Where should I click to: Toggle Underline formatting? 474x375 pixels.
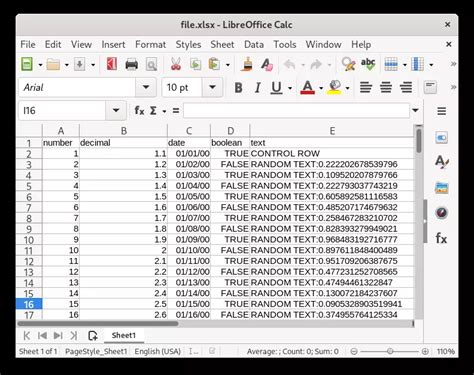pyautogui.click(x=276, y=88)
